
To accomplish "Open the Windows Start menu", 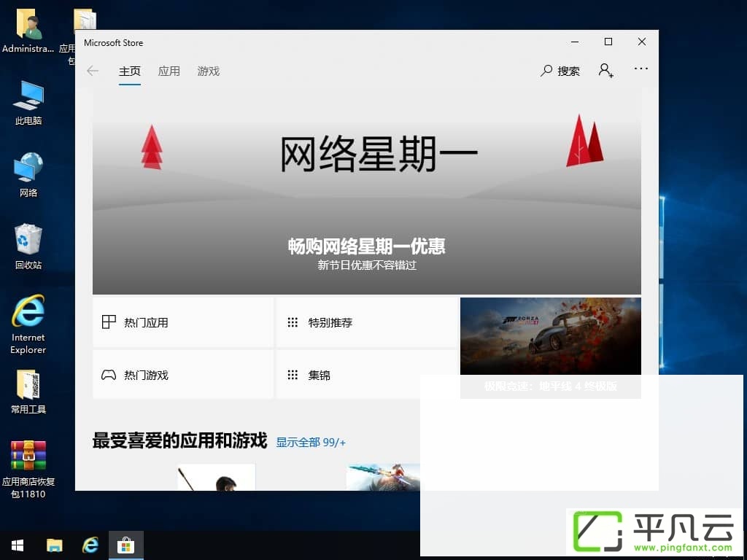I will 18,545.
